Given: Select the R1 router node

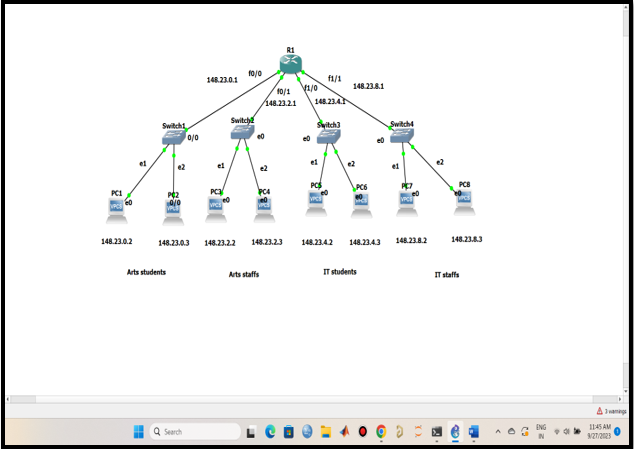Looking at the screenshot, I should click(290, 64).
